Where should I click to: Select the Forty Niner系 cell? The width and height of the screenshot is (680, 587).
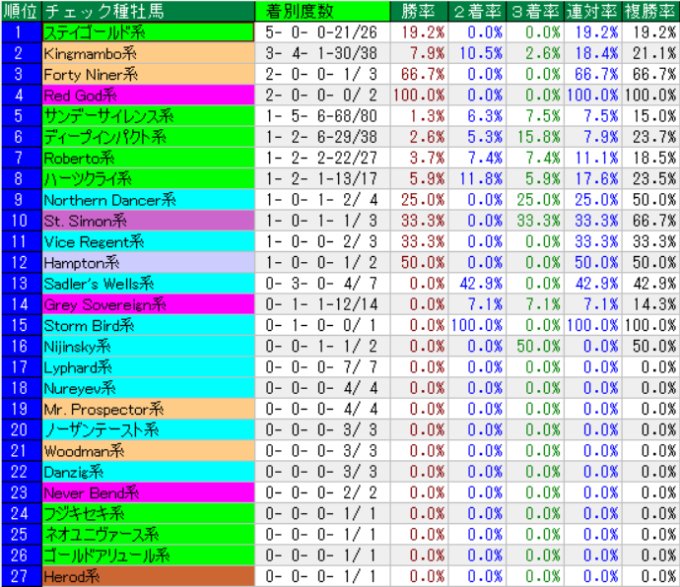pos(148,74)
